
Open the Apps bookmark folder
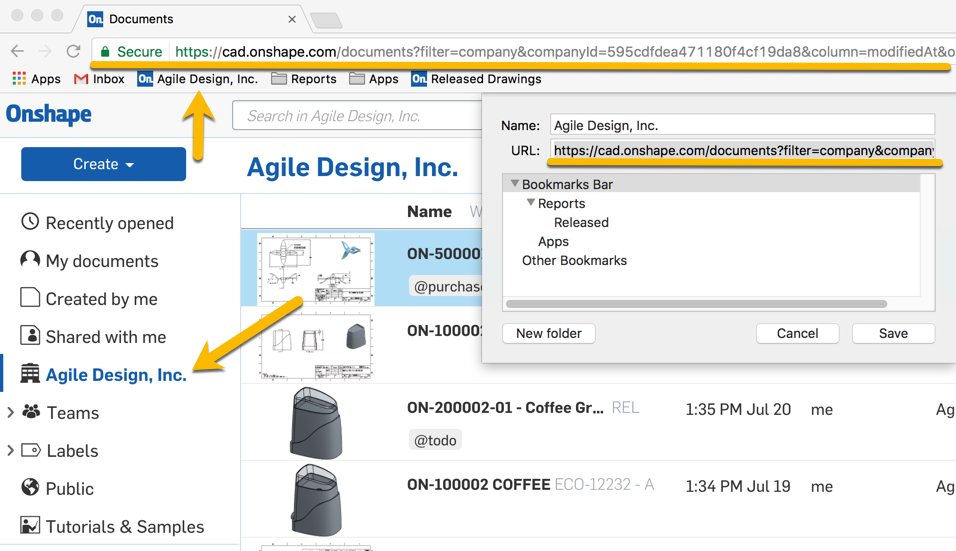(x=374, y=79)
